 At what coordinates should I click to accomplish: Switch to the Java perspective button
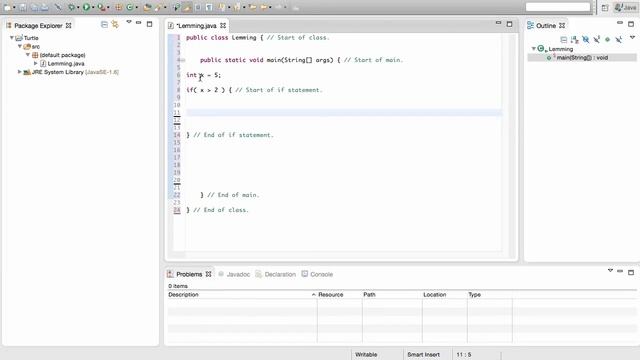(x=625, y=7)
